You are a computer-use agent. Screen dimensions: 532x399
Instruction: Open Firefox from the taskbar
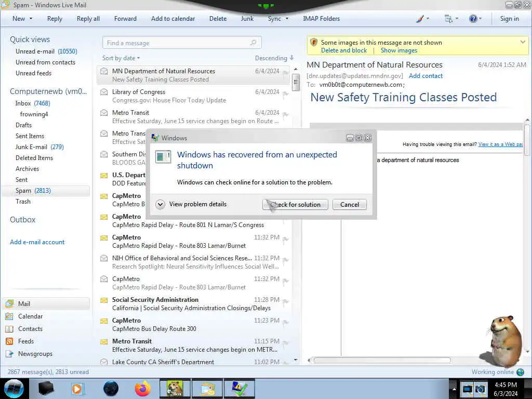click(143, 389)
